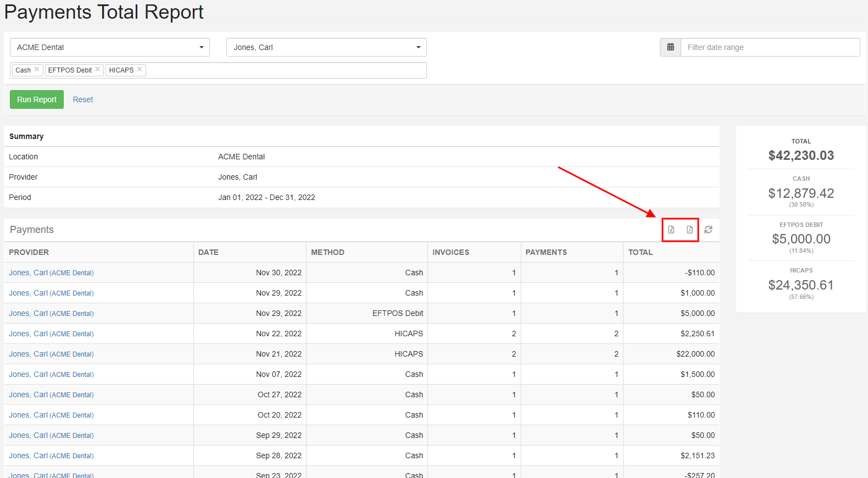The height and width of the screenshot is (478, 868).
Task: Sort by the DATE column header
Action: click(x=208, y=252)
